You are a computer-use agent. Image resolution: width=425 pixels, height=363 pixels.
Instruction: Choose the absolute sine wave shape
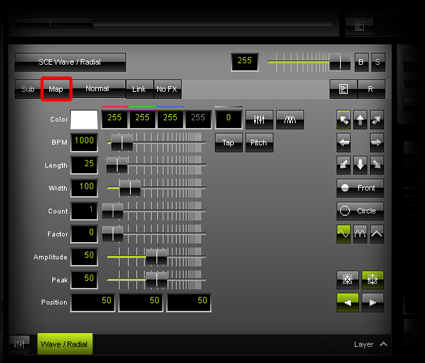tap(360, 234)
